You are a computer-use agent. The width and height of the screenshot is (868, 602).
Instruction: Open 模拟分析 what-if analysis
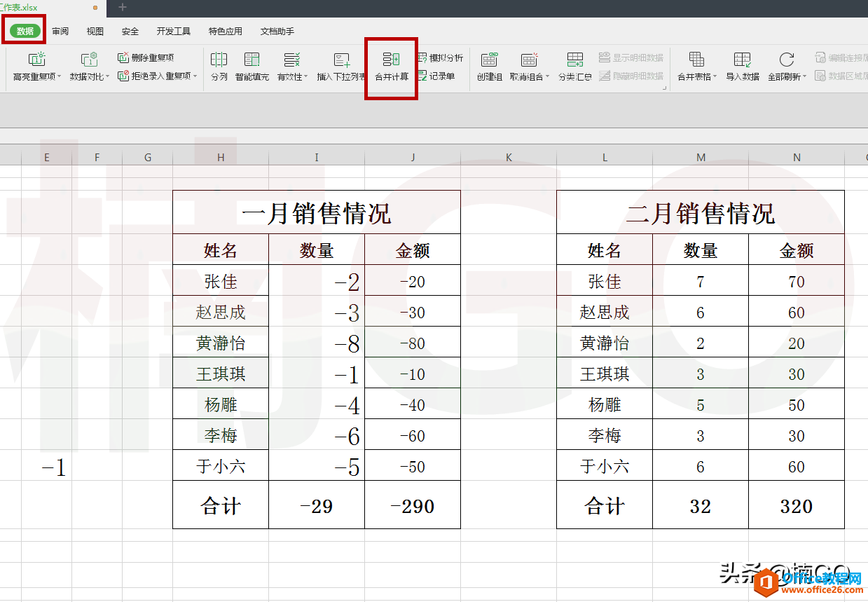[440, 58]
